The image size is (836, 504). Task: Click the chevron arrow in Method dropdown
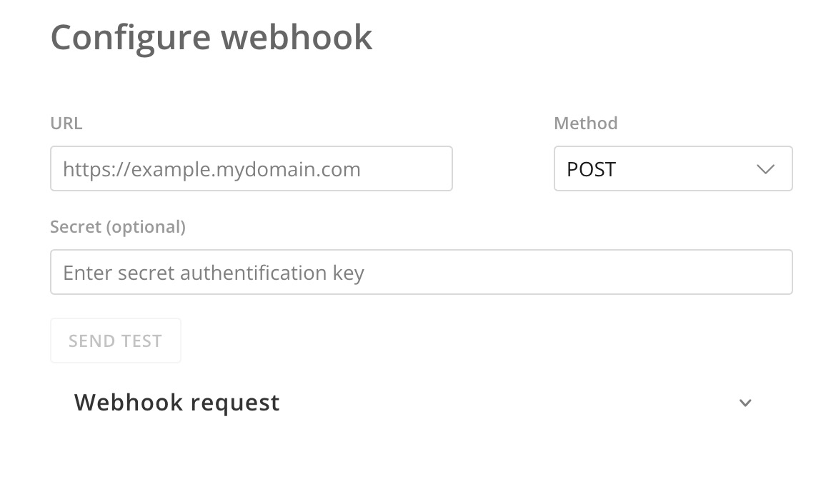[765, 169]
